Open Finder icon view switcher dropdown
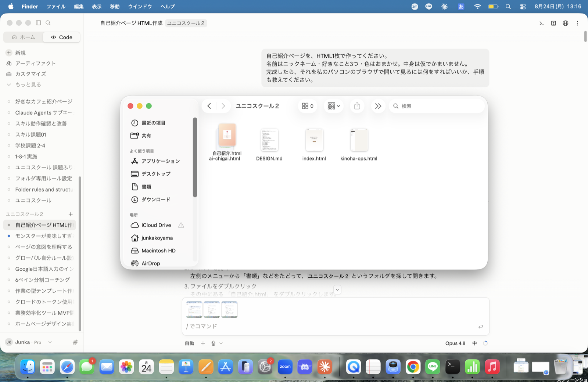The height and width of the screenshot is (382, 588). click(x=308, y=106)
